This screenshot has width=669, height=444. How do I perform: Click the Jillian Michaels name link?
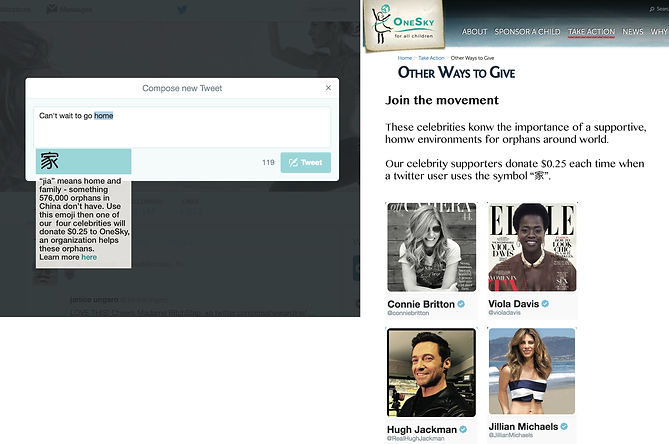tap(524, 427)
